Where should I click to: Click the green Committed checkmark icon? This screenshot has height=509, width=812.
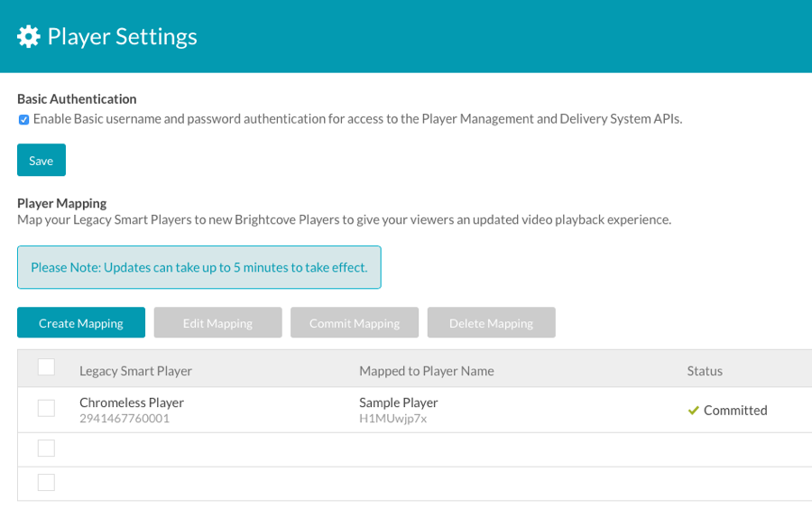click(694, 411)
